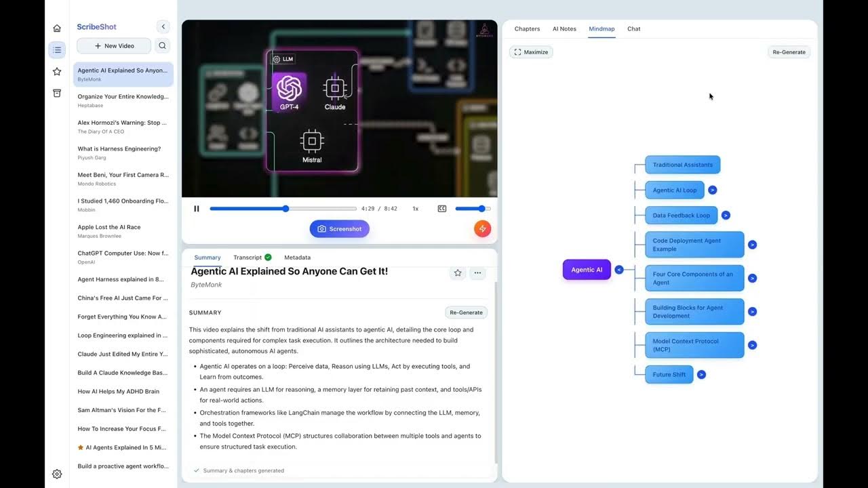Open 'Meet Beni, Your First Camera R...' video
This screenshot has height=488, width=868.
[x=123, y=179]
